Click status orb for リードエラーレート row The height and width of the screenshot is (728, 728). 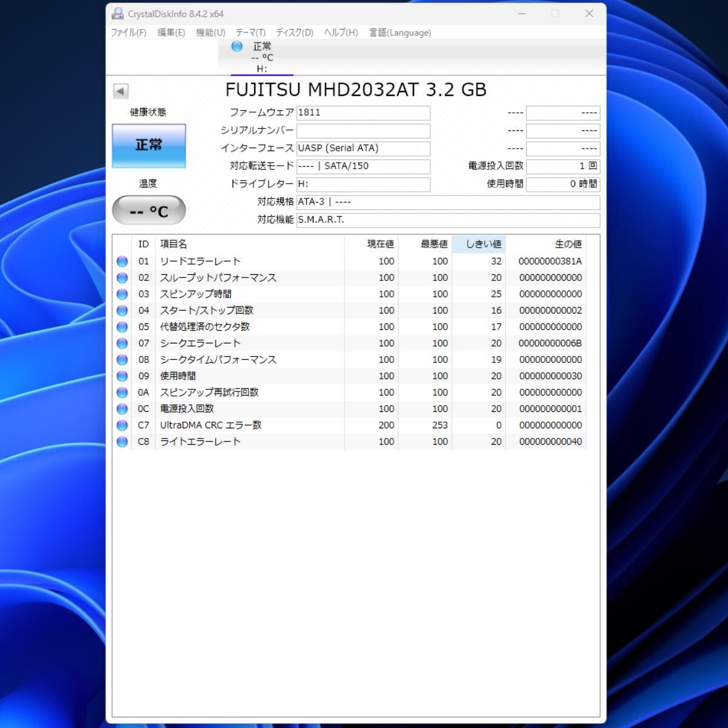pyautogui.click(x=122, y=261)
